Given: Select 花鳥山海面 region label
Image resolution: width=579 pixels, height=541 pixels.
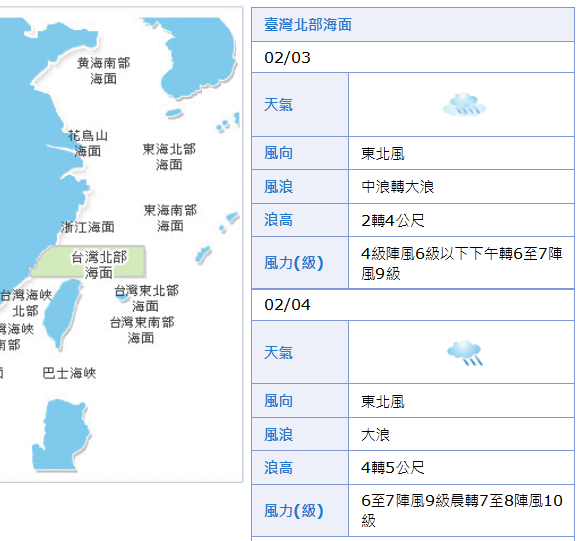Looking at the screenshot, I should [88, 143].
